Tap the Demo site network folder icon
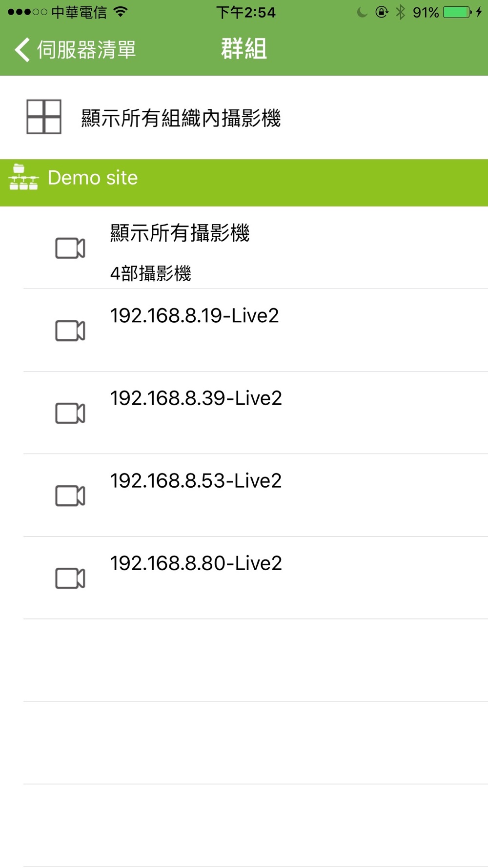 [x=23, y=177]
